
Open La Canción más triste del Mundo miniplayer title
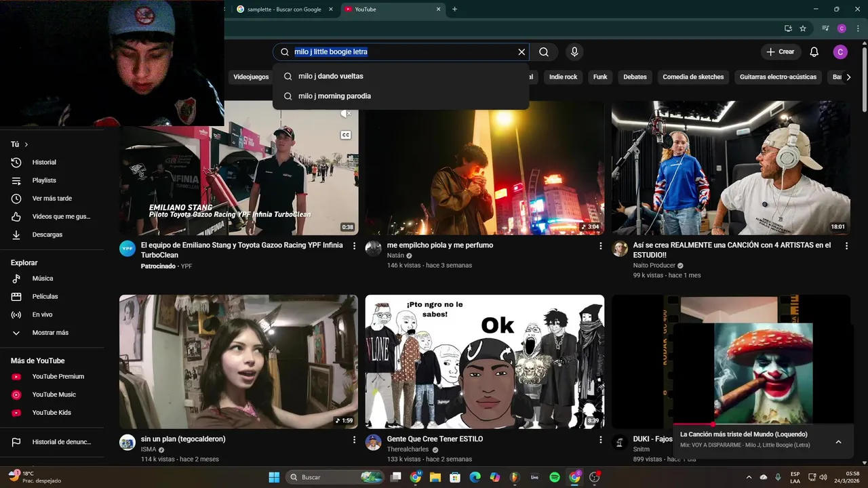(x=744, y=434)
